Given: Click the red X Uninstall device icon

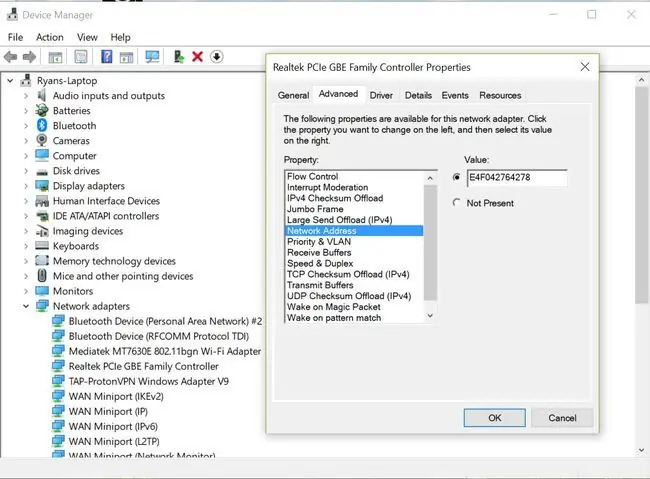Looking at the screenshot, I should (198, 56).
